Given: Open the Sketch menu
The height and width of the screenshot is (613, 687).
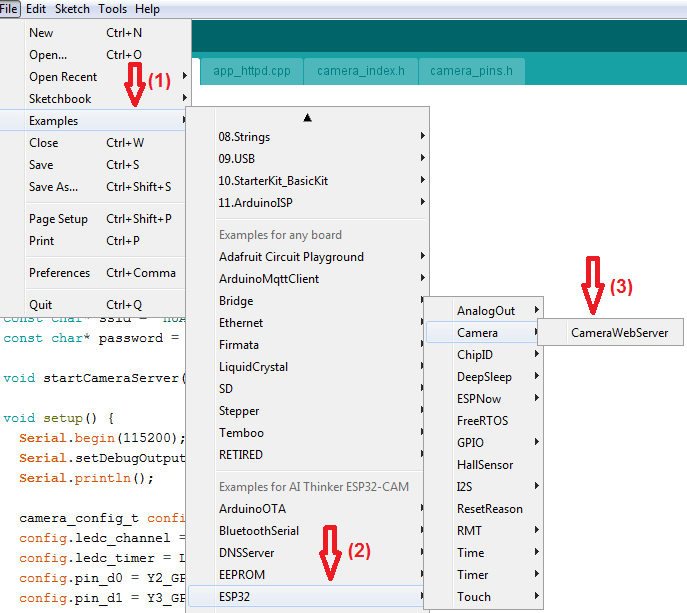Looking at the screenshot, I should coord(72,9).
